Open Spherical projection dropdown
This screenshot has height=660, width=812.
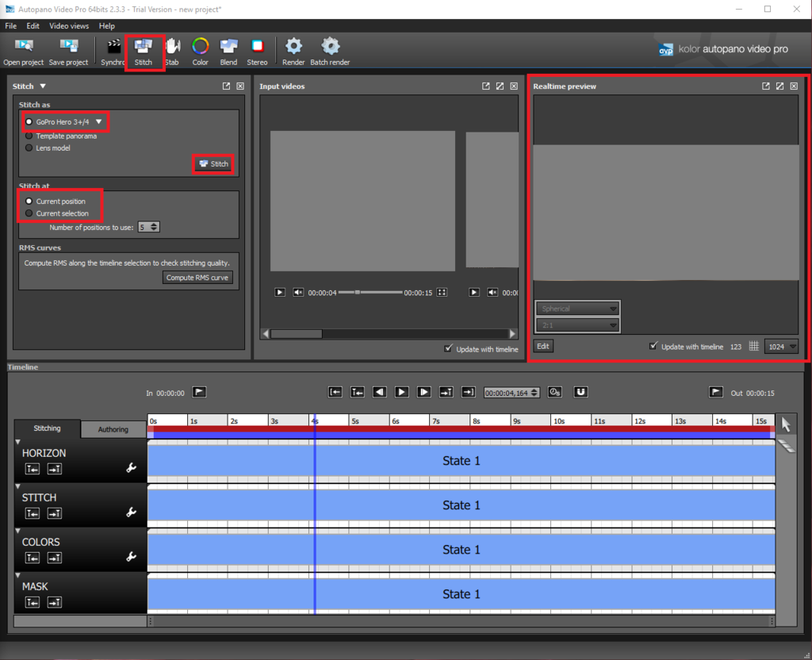click(577, 309)
